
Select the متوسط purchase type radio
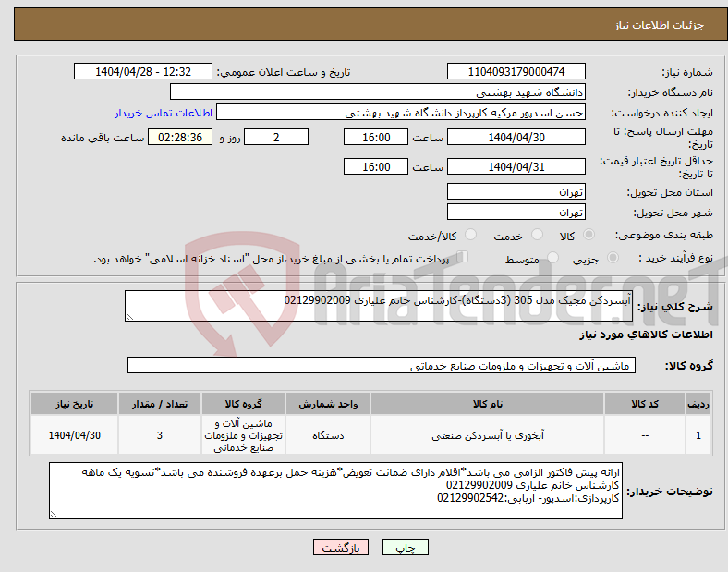click(552, 257)
